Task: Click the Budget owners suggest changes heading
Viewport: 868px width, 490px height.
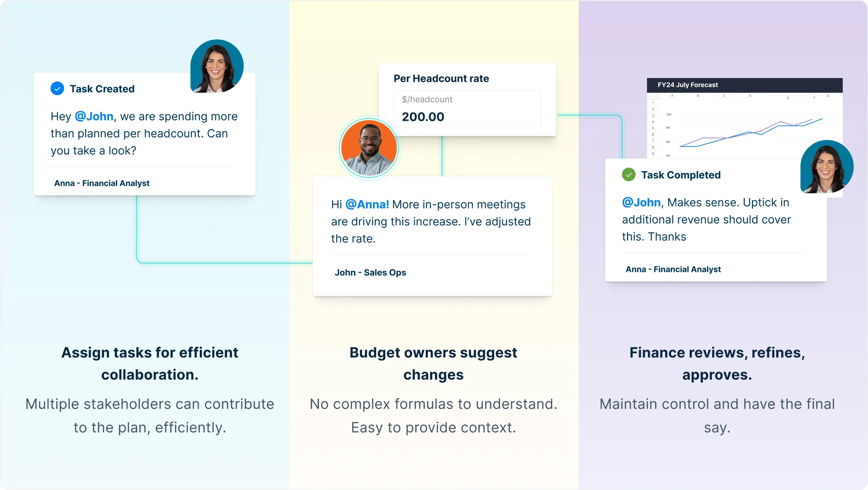Action: pos(433,363)
